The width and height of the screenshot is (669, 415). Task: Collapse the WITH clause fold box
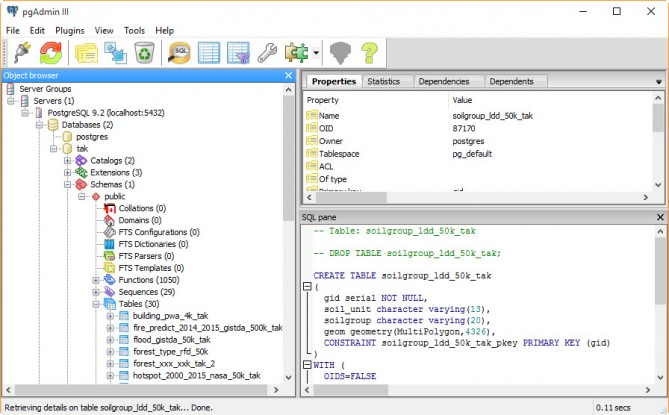pyautogui.click(x=307, y=365)
